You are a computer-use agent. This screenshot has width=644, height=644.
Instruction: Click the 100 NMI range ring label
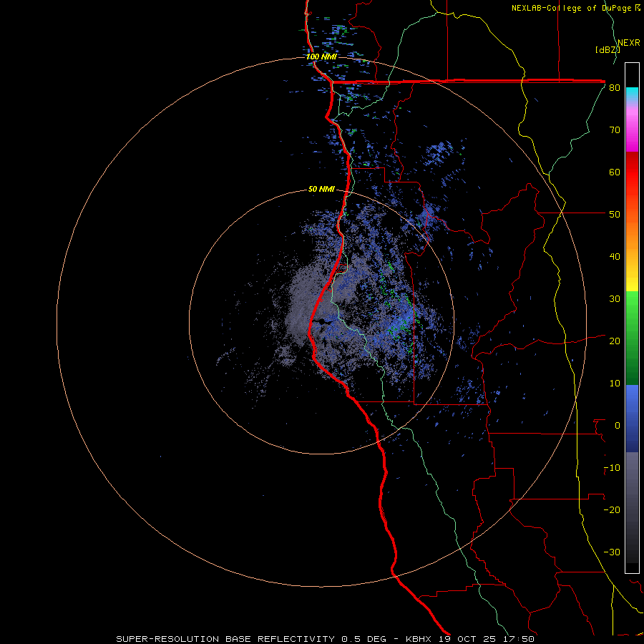[x=321, y=57]
